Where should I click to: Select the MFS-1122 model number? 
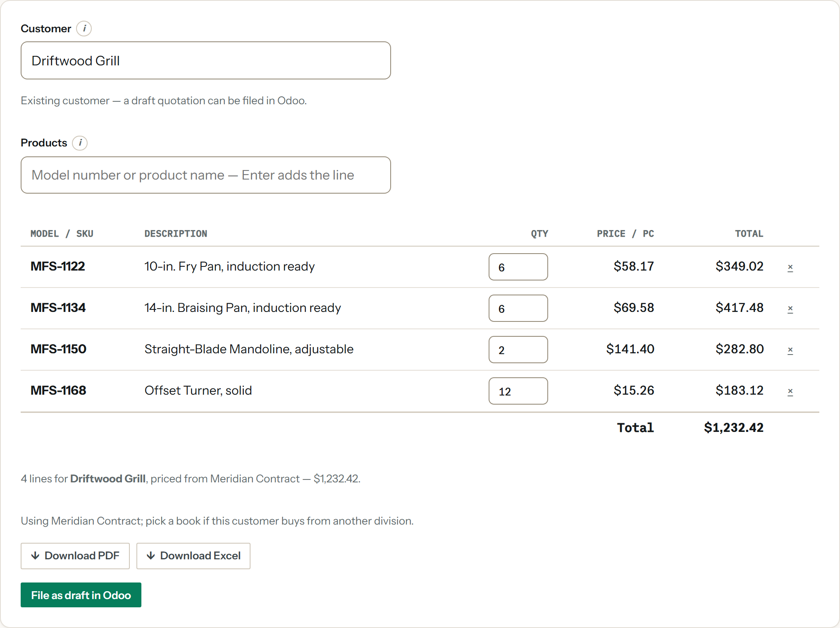[58, 266]
